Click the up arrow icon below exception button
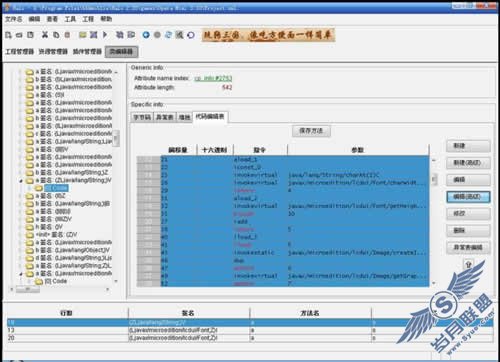Image resolution: width=500 pixels, height=362 pixels. tap(468, 265)
